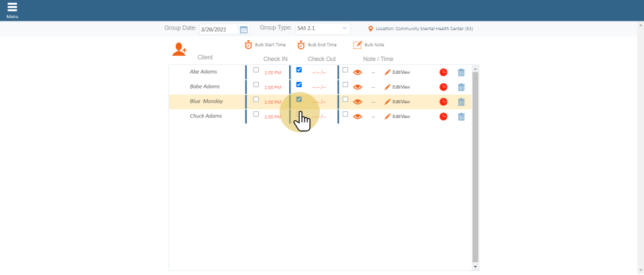Uncheck Check Out box for Babe Adams
Screen dimensions: 644x275
(x=299, y=85)
